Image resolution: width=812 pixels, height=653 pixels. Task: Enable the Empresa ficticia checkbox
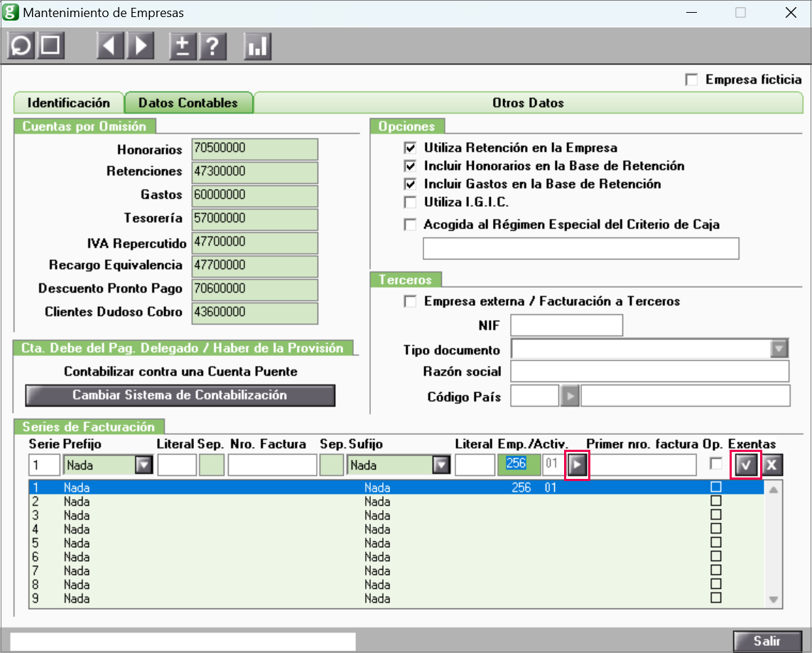click(x=691, y=80)
